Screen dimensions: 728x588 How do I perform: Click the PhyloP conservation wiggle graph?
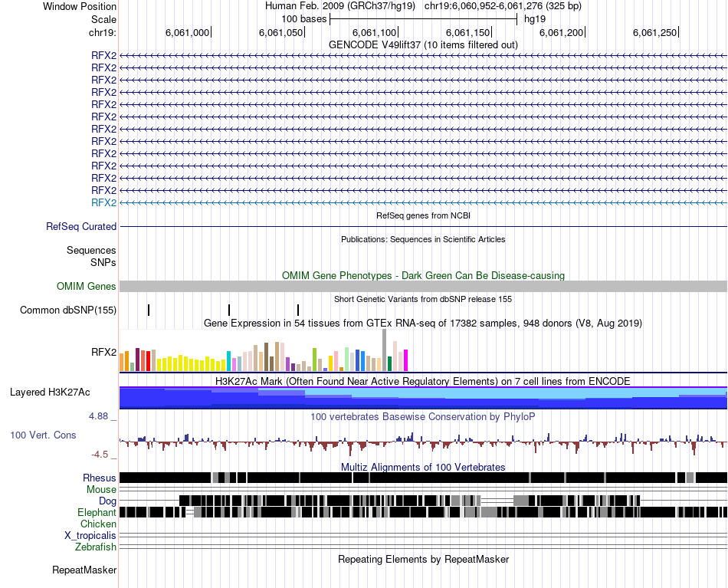[423, 443]
